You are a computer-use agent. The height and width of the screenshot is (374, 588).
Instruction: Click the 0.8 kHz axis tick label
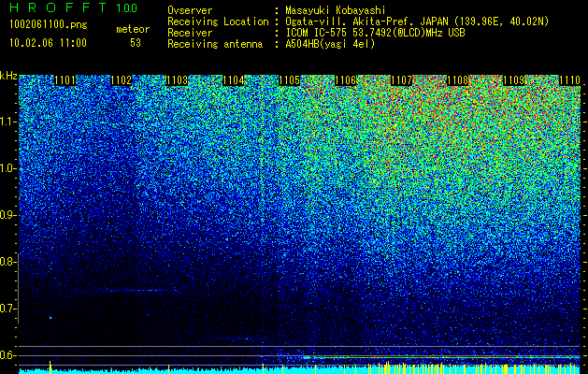(7, 262)
